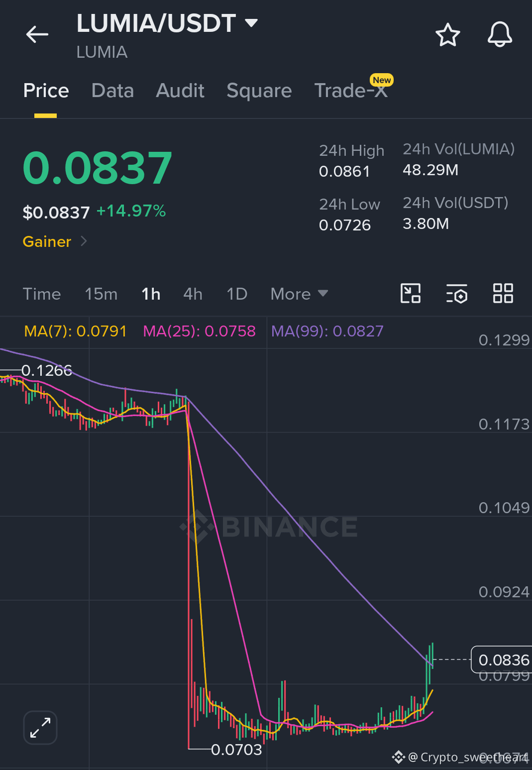The width and height of the screenshot is (532, 770).
Task: Tap the 24h Low value 0.0726
Action: click(x=345, y=225)
